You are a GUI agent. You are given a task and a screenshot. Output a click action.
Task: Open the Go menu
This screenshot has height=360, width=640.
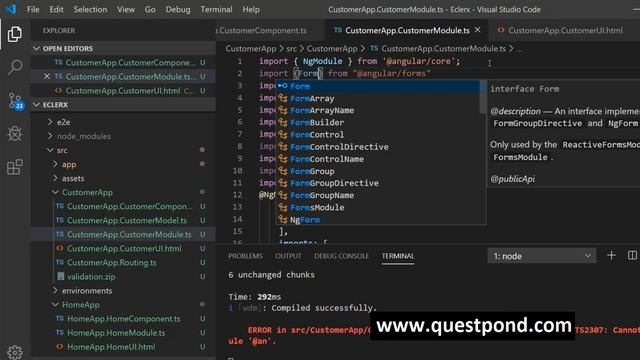coord(150,9)
